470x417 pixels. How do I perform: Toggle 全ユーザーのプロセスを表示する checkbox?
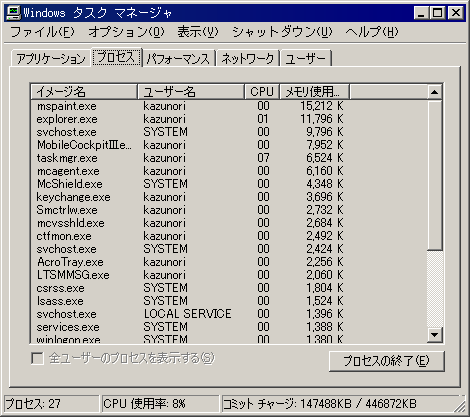(x=37, y=359)
